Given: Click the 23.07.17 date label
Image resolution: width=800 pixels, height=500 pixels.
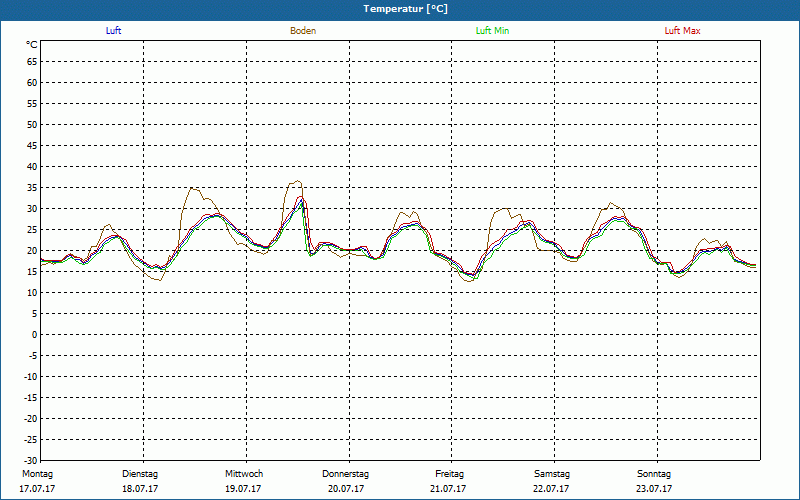Looking at the screenshot, I should [x=654, y=489].
